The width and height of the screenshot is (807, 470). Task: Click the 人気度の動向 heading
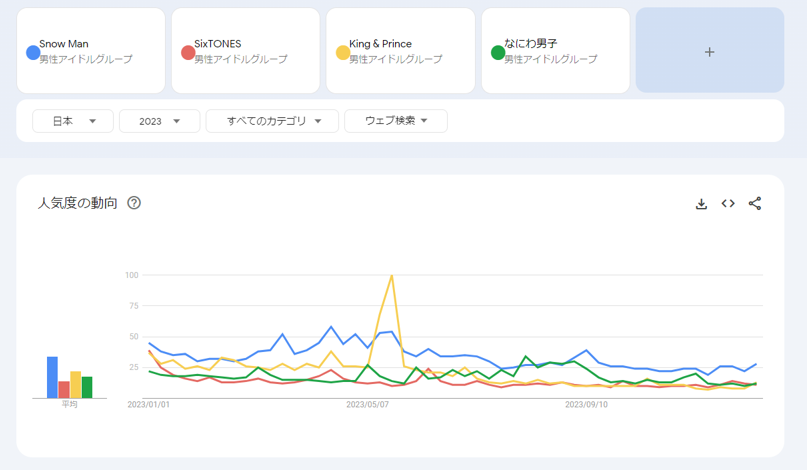pos(78,203)
